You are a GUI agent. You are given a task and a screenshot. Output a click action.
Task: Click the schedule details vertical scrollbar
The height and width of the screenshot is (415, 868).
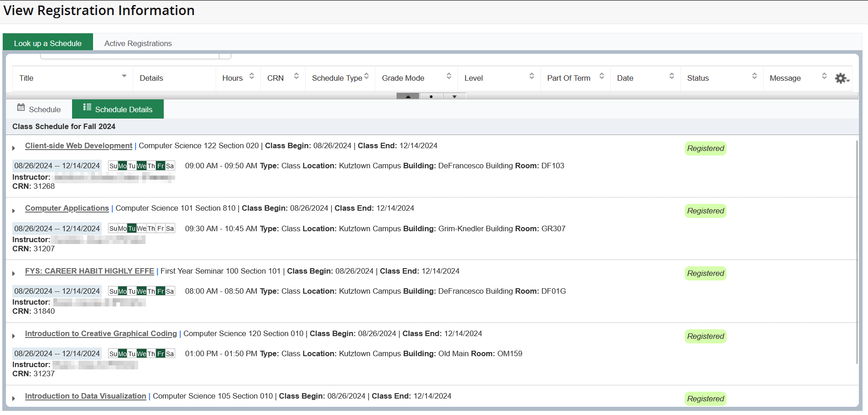[x=857, y=252]
